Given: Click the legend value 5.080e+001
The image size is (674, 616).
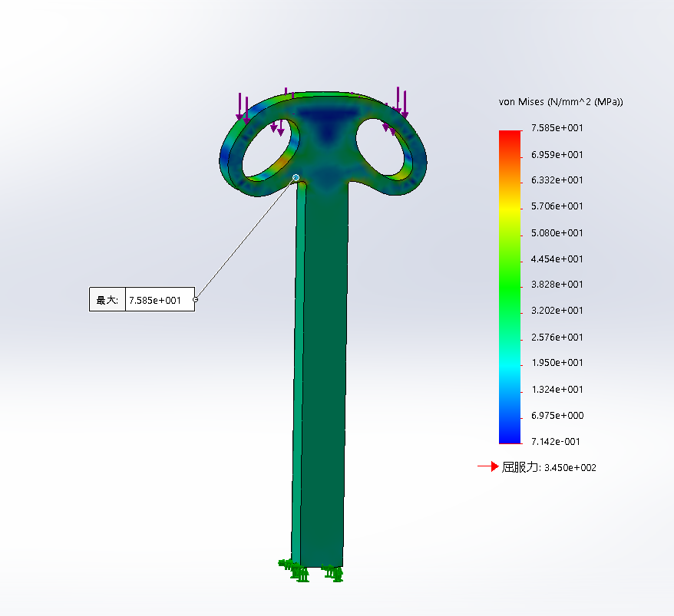Looking at the screenshot, I should coord(557,233).
